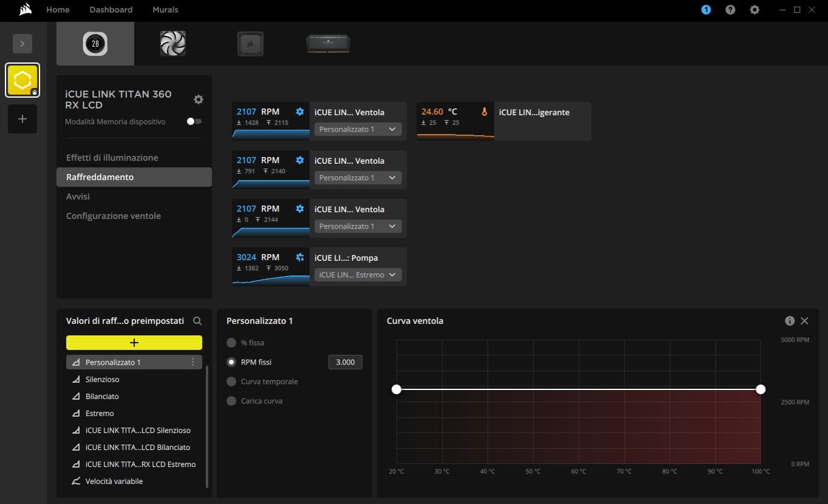
Task: Open device settings gear beside iCUE LINK TITAN
Action: [x=199, y=99]
